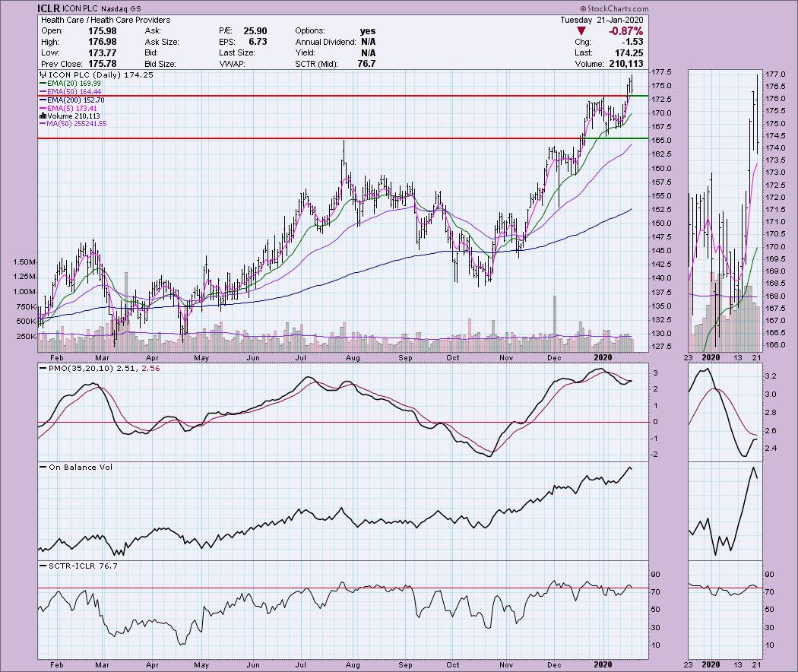Click the 127.5 price axis label
This screenshot has height=672, width=798.
tap(662, 347)
